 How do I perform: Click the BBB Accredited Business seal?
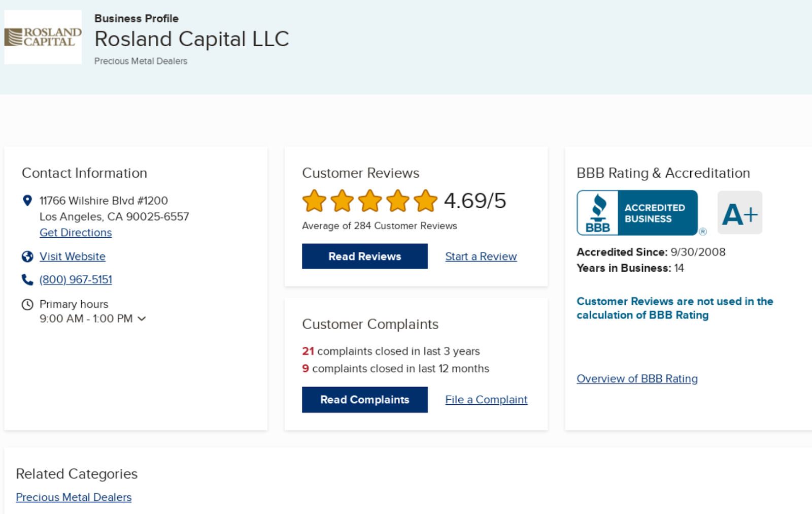point(637,213)
